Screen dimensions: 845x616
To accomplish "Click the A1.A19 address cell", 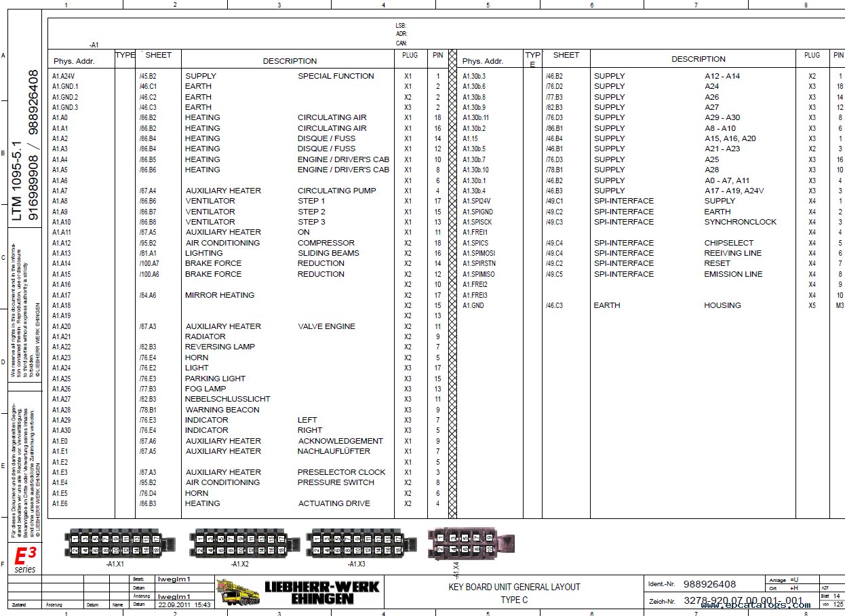I will pyautogui.click(x=62, y=316).
